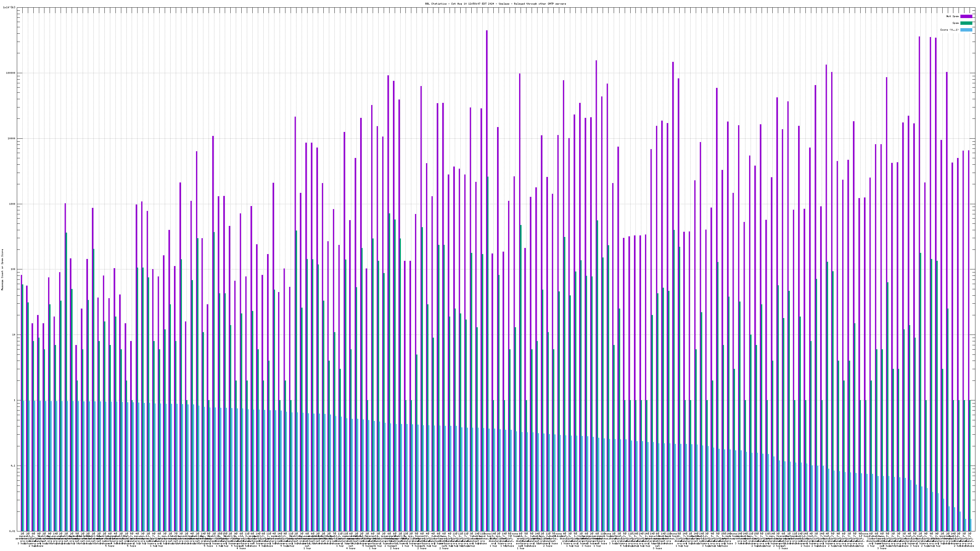Click the 100000 y-axis tick label
This screenshot has width=980, height=551.
(x=11, y=73)
